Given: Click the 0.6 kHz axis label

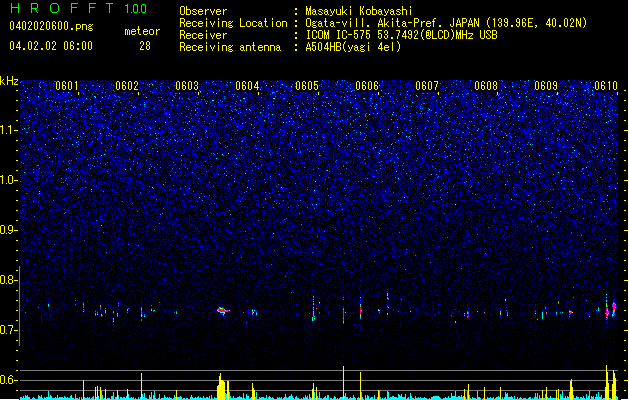Looking at the screenshot, I should 8,380.
